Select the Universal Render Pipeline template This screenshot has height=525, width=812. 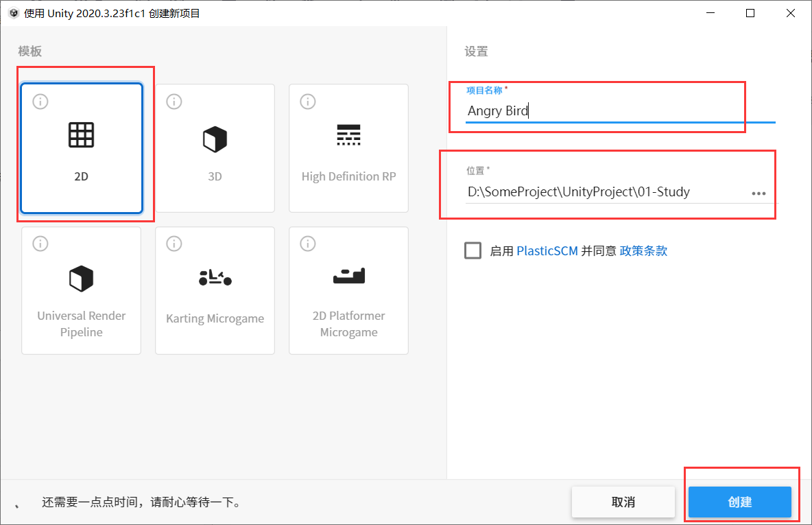(x=82, y=291)
